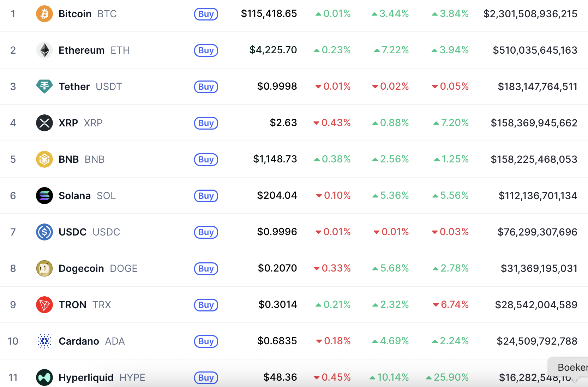Click the Hyperliquid logo icon
The image size is (588, 387).
[x=44, y=377]
